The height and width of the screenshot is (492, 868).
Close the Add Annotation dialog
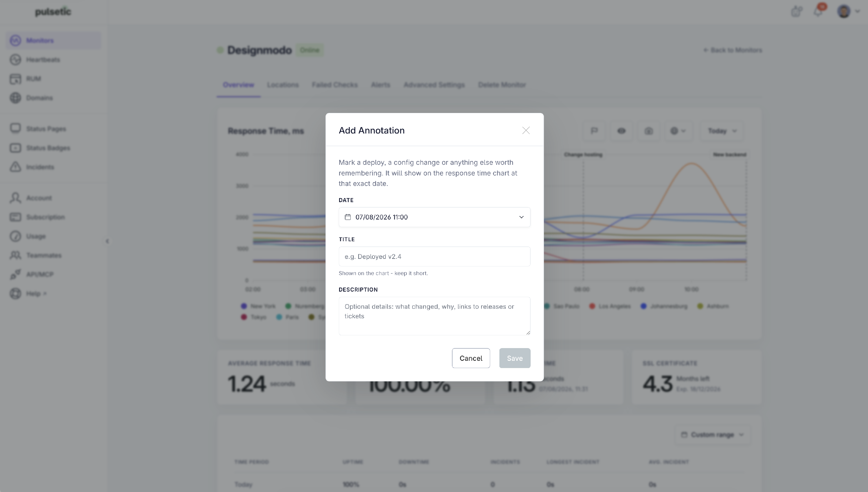click(x=526, y=130)
